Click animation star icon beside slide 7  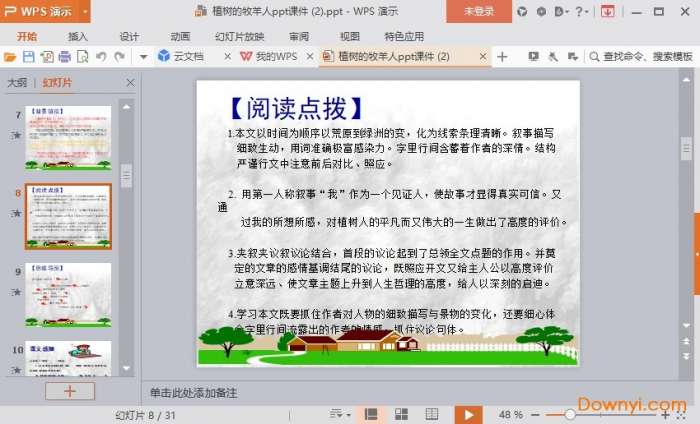pos(17,135)
